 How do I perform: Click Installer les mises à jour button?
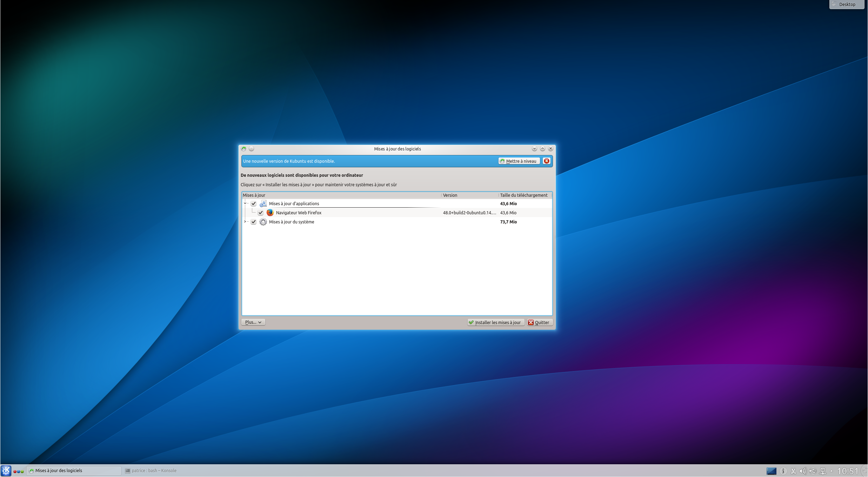496,323
